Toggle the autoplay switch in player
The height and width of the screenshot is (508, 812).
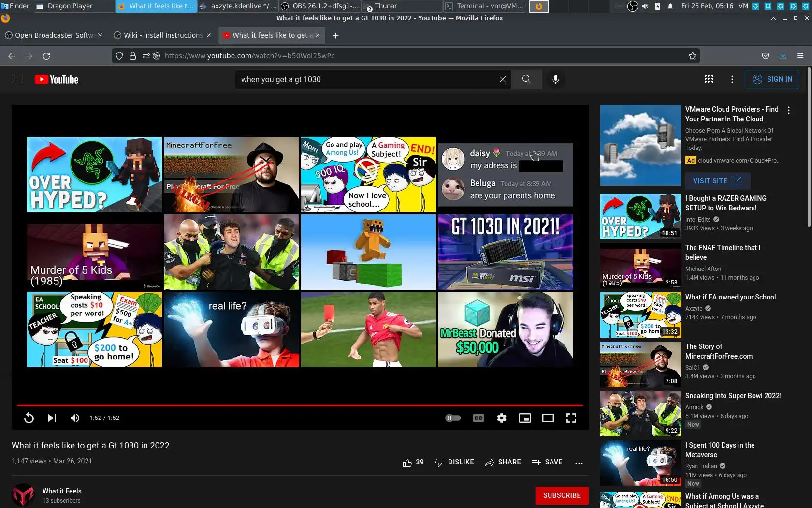tap(453, 418)
